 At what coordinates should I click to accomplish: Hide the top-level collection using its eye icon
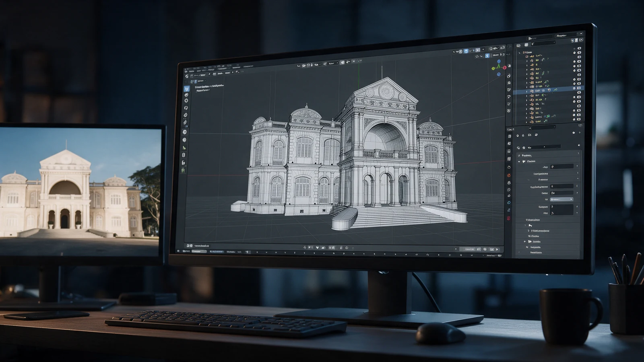click(574, 53)
